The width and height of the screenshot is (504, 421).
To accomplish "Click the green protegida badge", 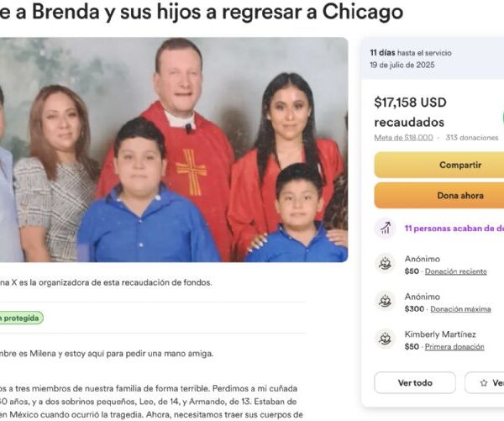I will click(x=22, y=318).
